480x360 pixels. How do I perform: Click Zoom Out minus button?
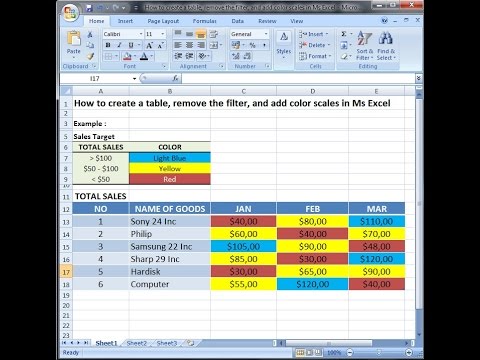350,352
